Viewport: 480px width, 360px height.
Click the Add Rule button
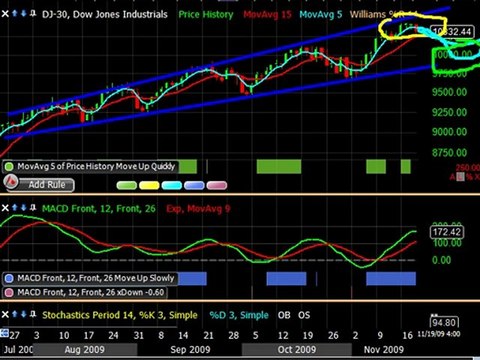(x=47, y=185)
